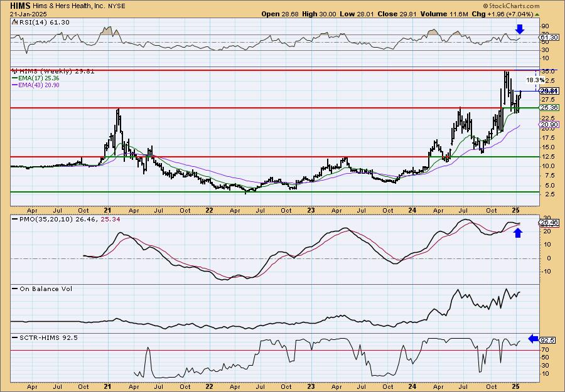The image size is (565, 392).
Task: Click the green line marker before EMA(17)
Action: [x=14, y=78]
